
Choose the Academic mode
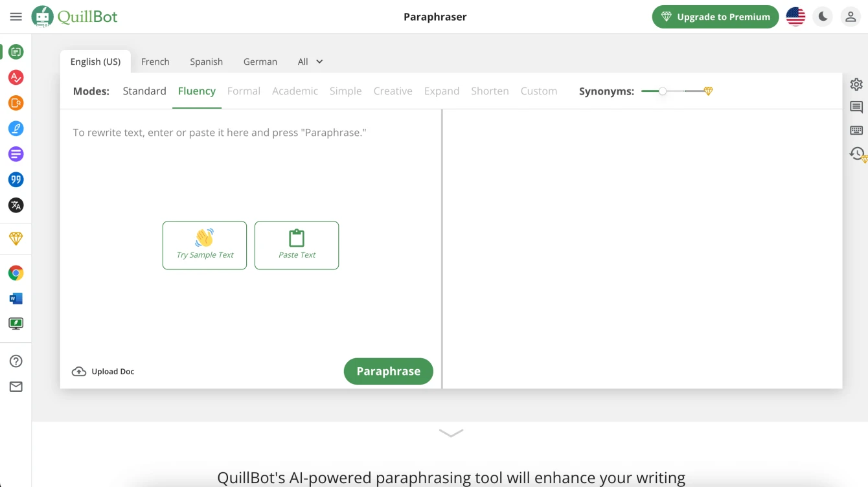(295, 91)
